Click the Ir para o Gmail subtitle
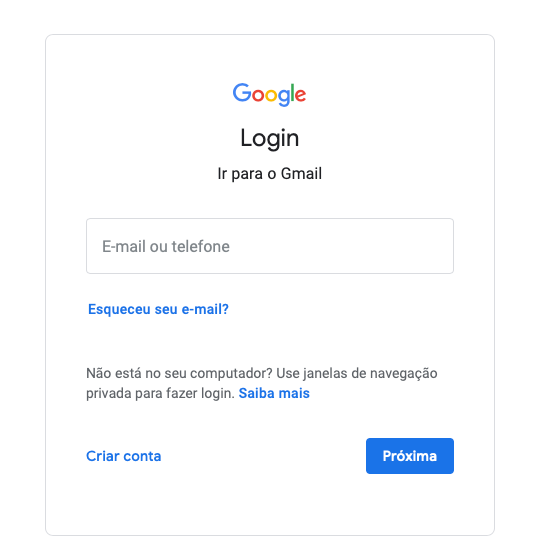 pos(270,174)
